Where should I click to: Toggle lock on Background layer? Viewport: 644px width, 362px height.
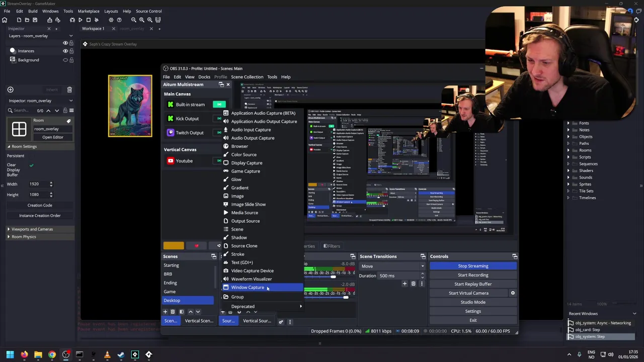(71, 60)
